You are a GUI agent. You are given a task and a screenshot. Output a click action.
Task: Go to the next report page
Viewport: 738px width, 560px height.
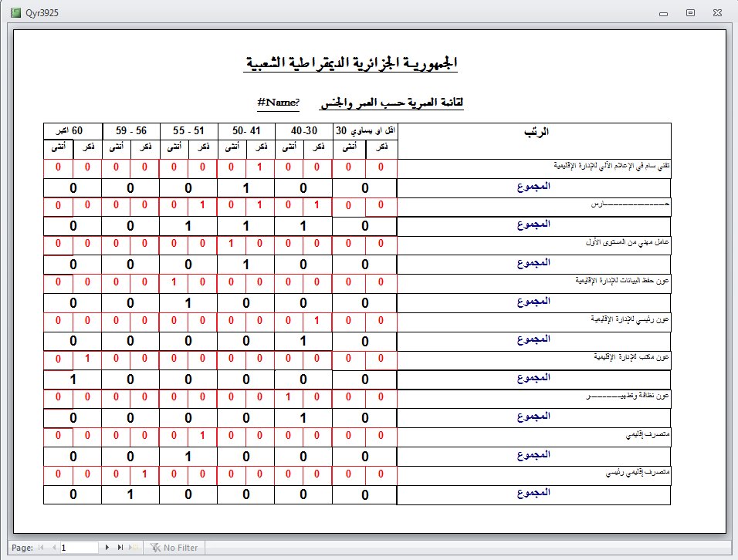(107, 548)
